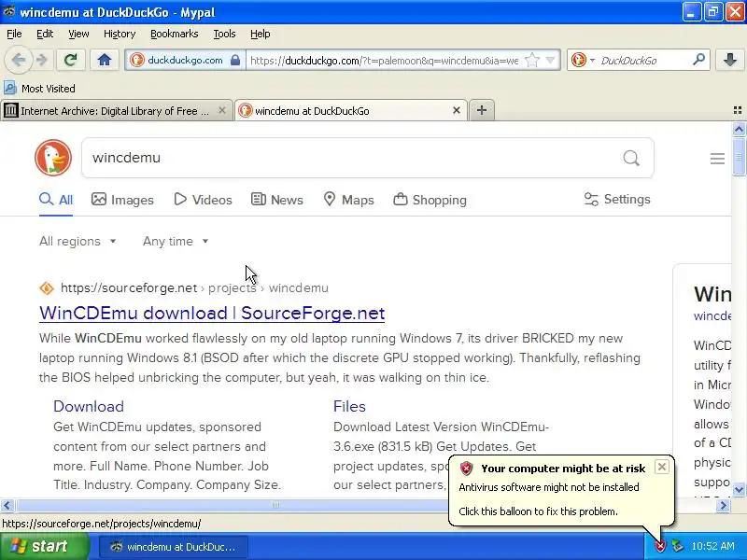747x560 pixels.
Task: Click the sourceforge.net projects wincdemu URL
Action: (194, 288)
